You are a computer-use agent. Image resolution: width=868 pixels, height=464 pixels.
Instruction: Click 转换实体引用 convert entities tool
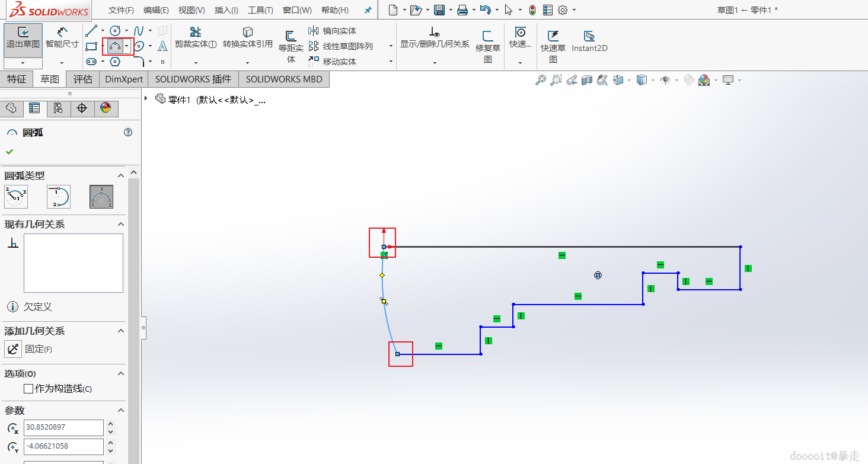pyautogui.click(x=248, y=38)
